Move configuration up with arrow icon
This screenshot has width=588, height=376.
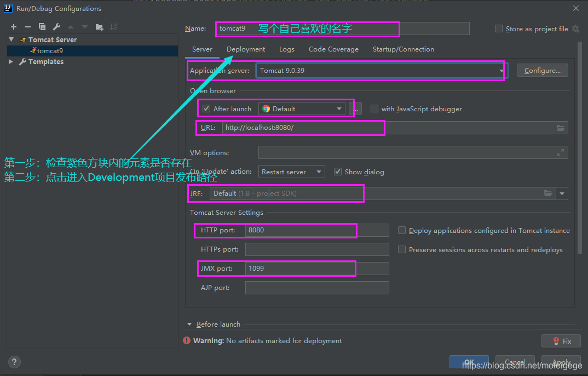point(71,27)
